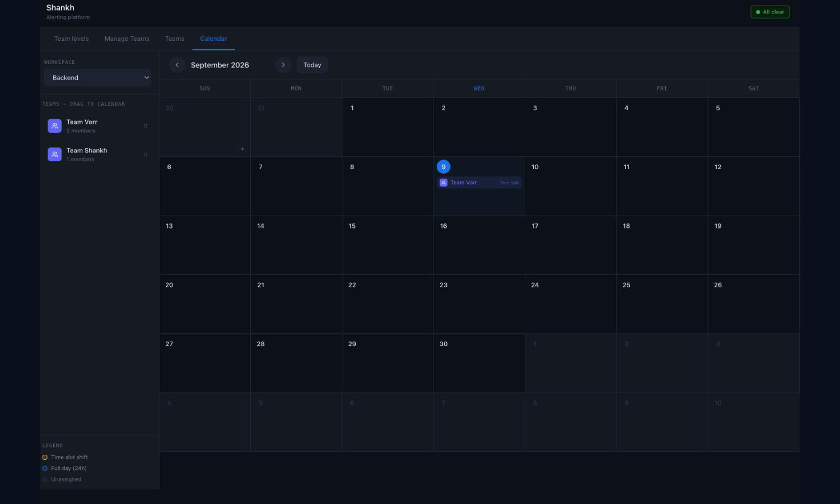Screen dimensions: 840x504
Task: Click the plus icon in the August 30 cell
Action: click(x=242, y=149)
